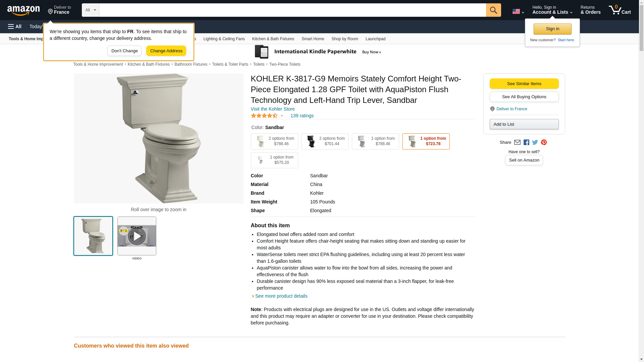Pick the first $788.46 color option
The image size is (644, 362).
pyautogui.click(x=274, y=141)
